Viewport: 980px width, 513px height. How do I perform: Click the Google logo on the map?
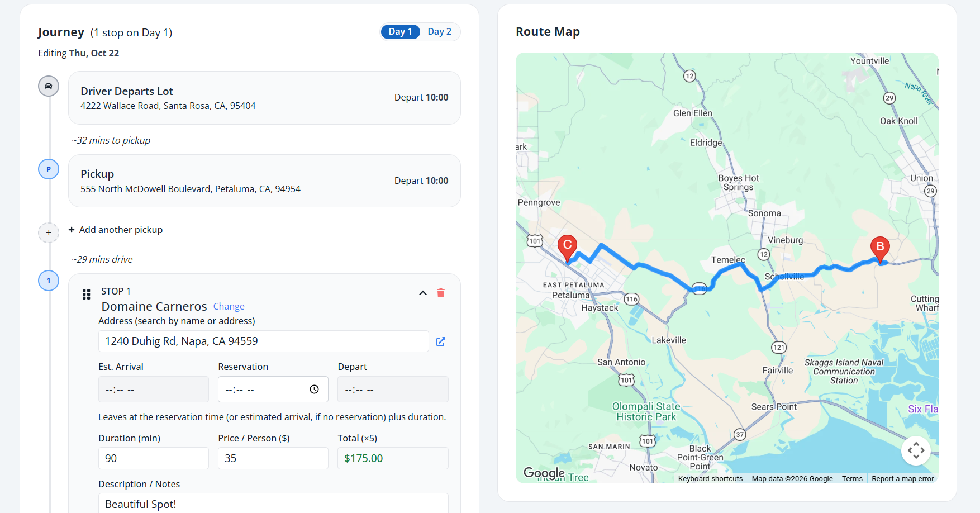click(x=544, y=473)
